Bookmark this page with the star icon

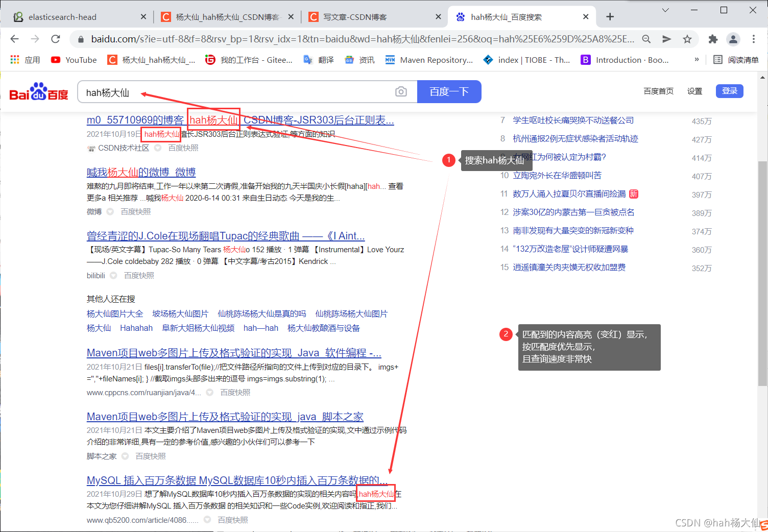point(687,39)
